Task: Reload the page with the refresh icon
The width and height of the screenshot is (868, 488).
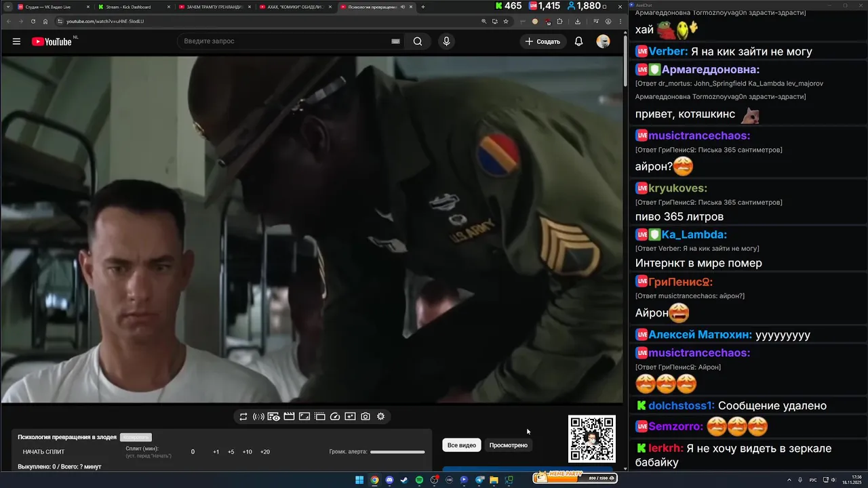Action: [33, 21]
